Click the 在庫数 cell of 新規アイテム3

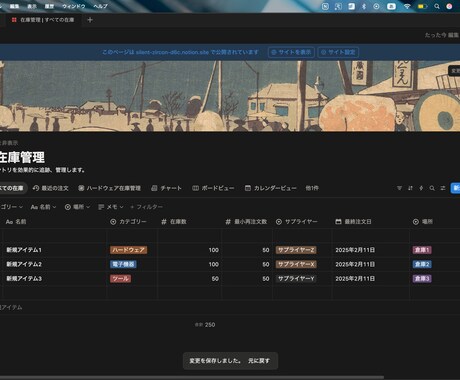pos(189,279)
